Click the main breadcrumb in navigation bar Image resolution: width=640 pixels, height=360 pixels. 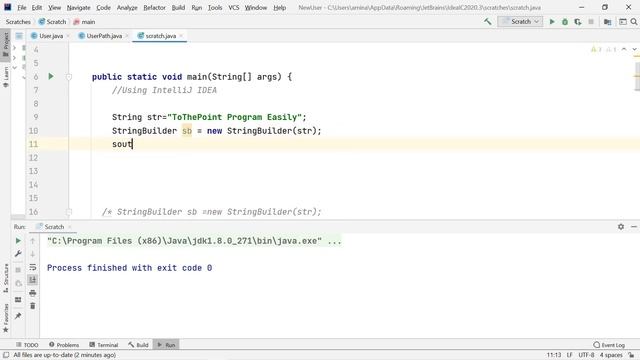click(x=84, y=22)
